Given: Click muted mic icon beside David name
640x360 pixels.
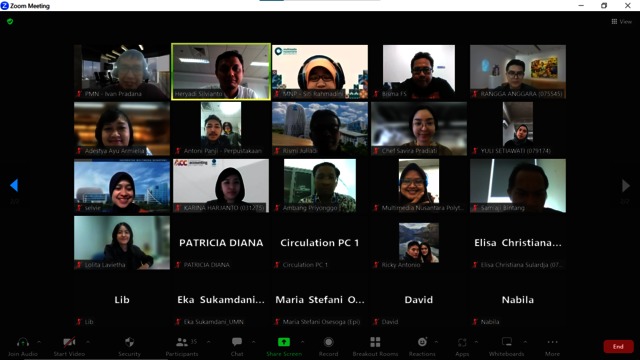Looking at the screenshot, I should [376, 322].
